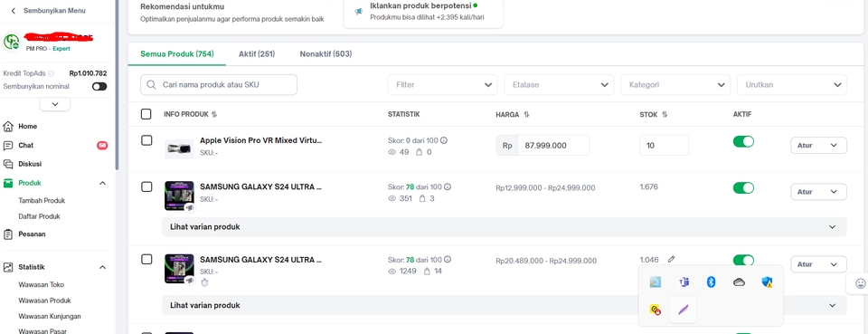Click megaphone icon in Iklankan produk card

(359, 12)
